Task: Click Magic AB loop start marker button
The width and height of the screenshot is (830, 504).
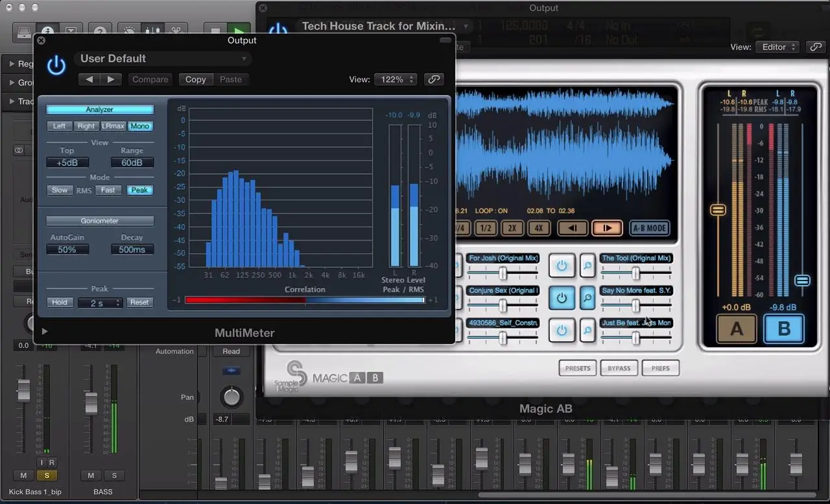Action: 573,228
